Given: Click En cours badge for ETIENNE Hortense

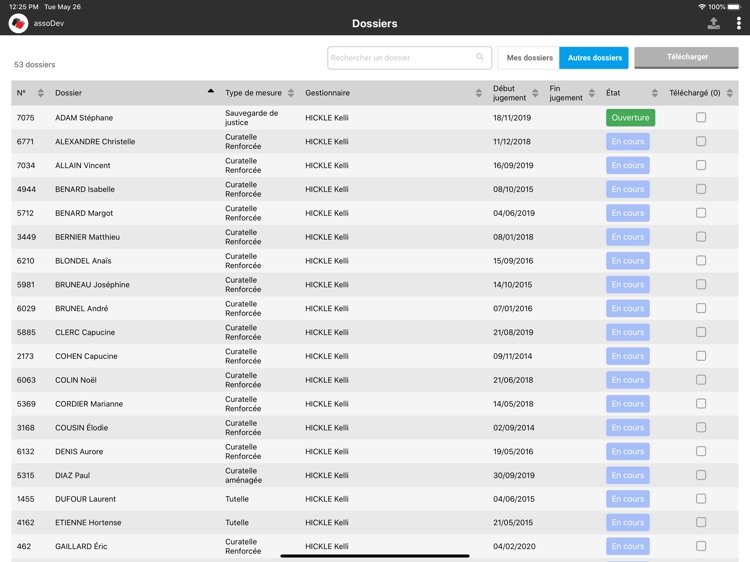Looking at the screenshot, I should coord(628,523).
